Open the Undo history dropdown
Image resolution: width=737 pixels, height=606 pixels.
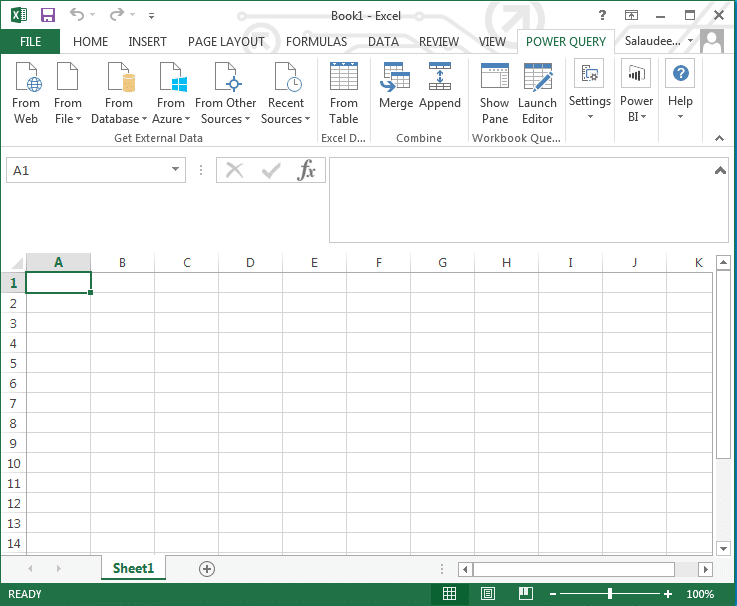coord(93,15)
